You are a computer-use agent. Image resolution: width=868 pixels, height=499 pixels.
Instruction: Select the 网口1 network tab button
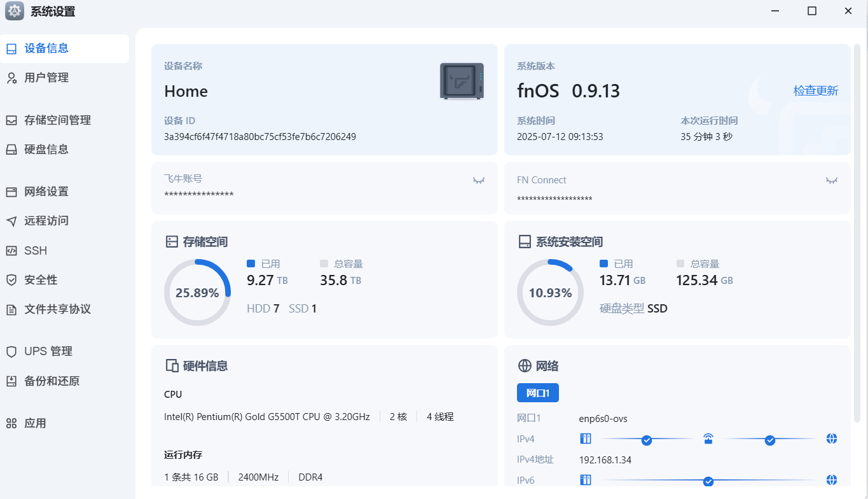[x=537, y=393]
